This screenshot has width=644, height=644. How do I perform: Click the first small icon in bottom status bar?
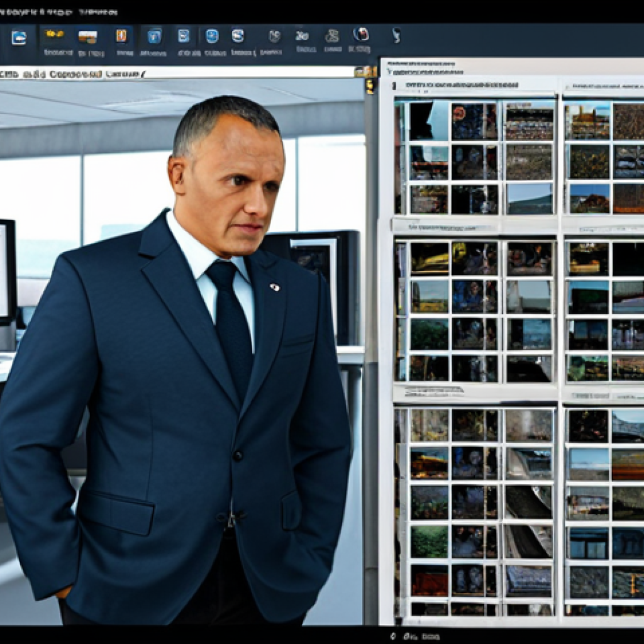pyautogui.click(x=393, y=636)
